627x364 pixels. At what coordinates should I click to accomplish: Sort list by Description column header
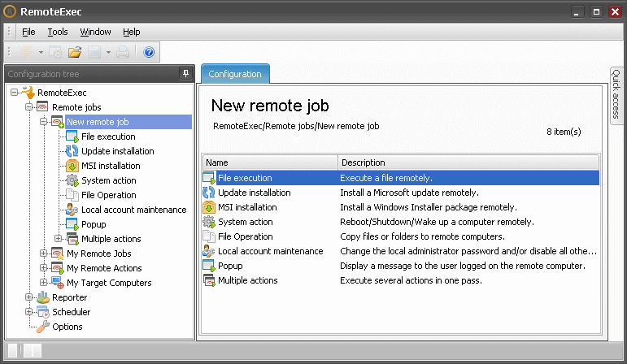[468, 162]
